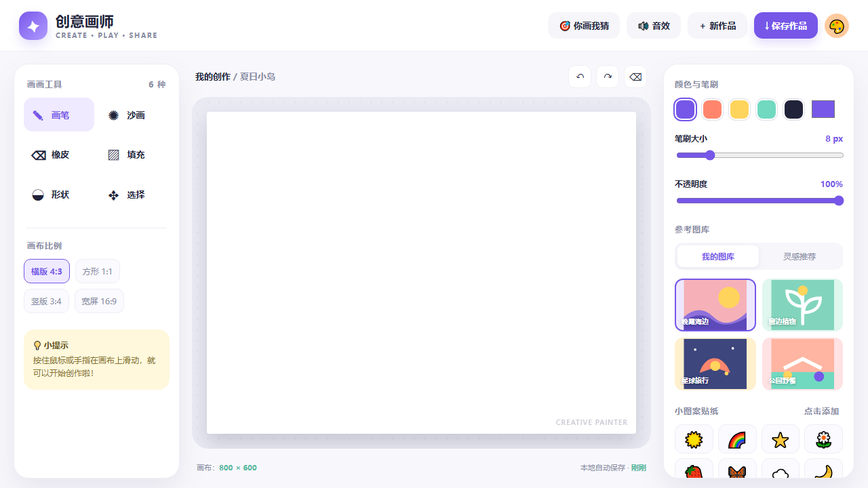868x488 pixels.
Task: Choose 方形 1:1 canvas ratio
Action: (x=98, y=271)
